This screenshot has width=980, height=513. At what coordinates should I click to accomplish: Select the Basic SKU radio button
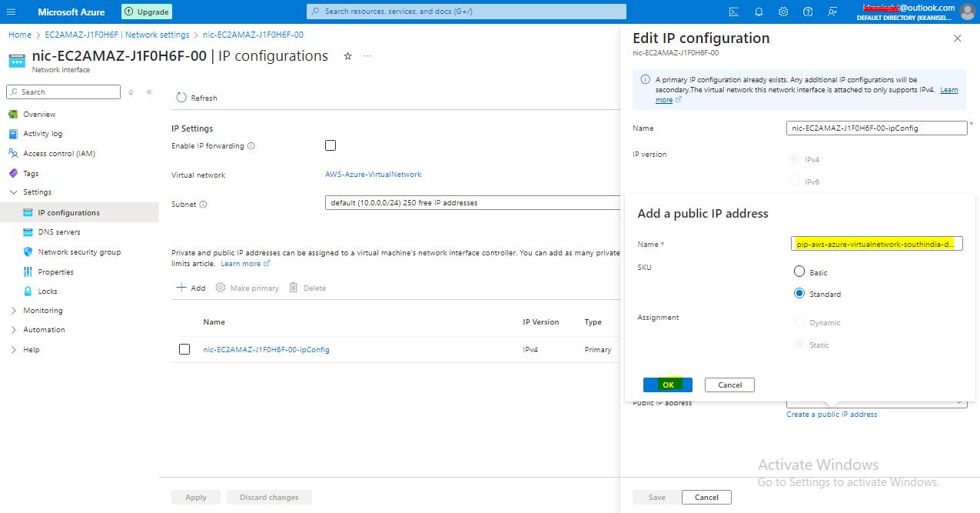(799, 271)
